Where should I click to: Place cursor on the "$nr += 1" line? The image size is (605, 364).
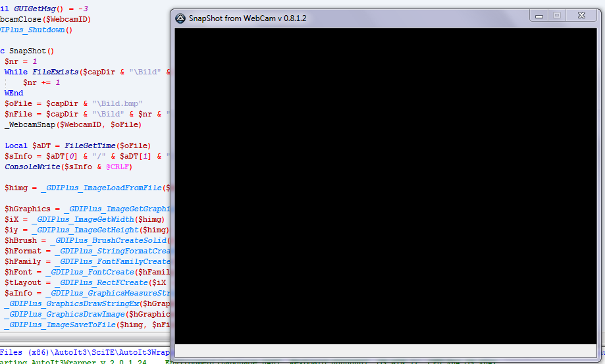[41, 82]
